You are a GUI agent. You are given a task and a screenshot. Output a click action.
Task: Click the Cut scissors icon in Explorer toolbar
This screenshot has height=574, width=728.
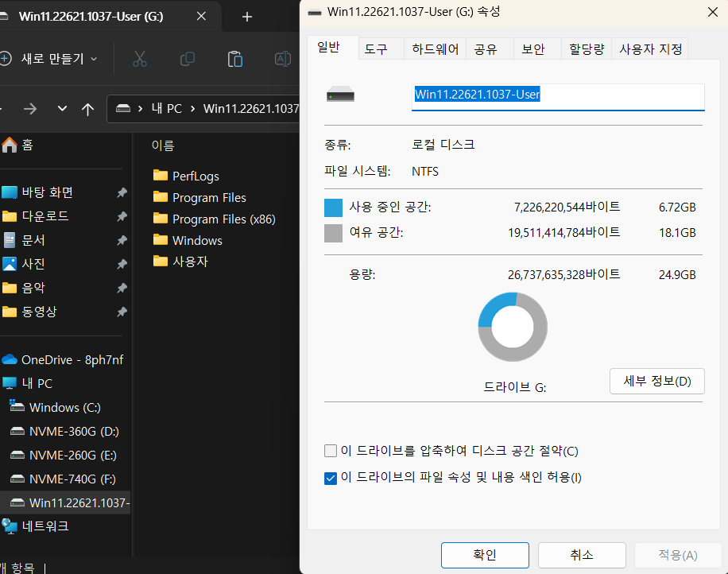click(140, 59)
